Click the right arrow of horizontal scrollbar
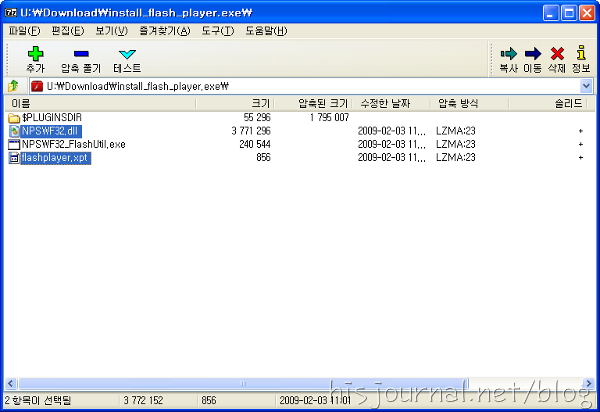 [588, 383]
